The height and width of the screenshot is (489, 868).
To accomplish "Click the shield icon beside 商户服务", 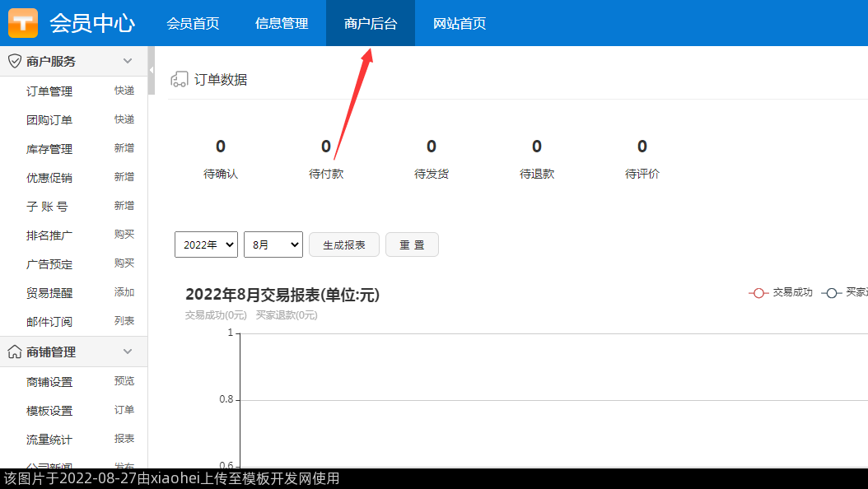I will pos(14,61).
